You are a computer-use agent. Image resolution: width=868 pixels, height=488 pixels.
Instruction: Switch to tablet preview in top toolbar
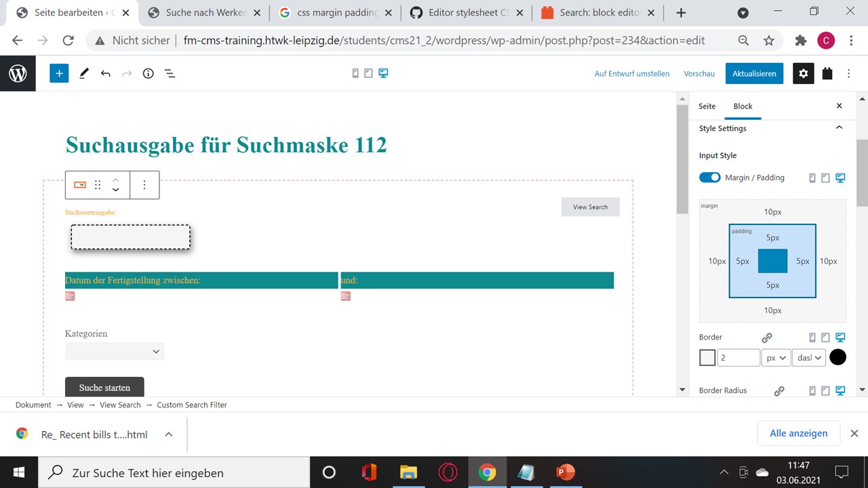click(x=368, y=73)
